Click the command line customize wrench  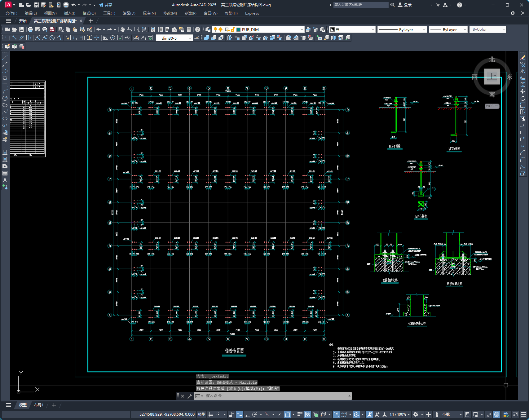(x=190, y=396)
